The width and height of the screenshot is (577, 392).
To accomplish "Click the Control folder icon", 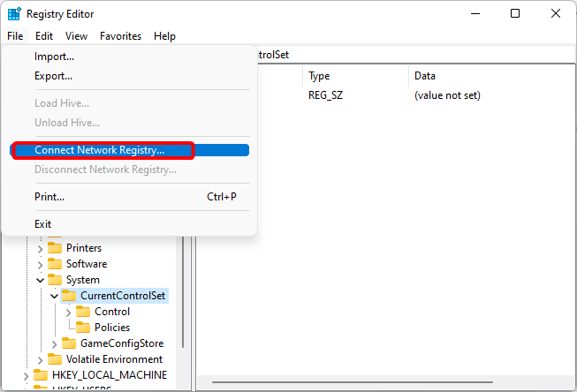I will 83,312.
